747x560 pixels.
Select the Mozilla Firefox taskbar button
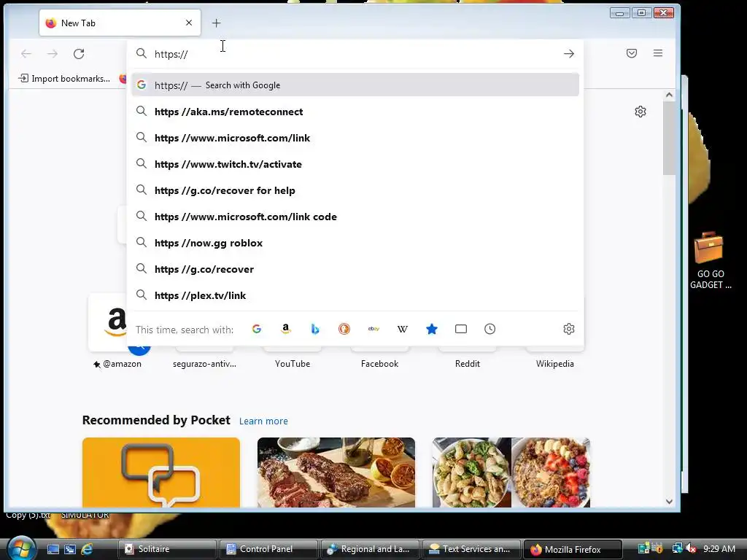(573, 549)
